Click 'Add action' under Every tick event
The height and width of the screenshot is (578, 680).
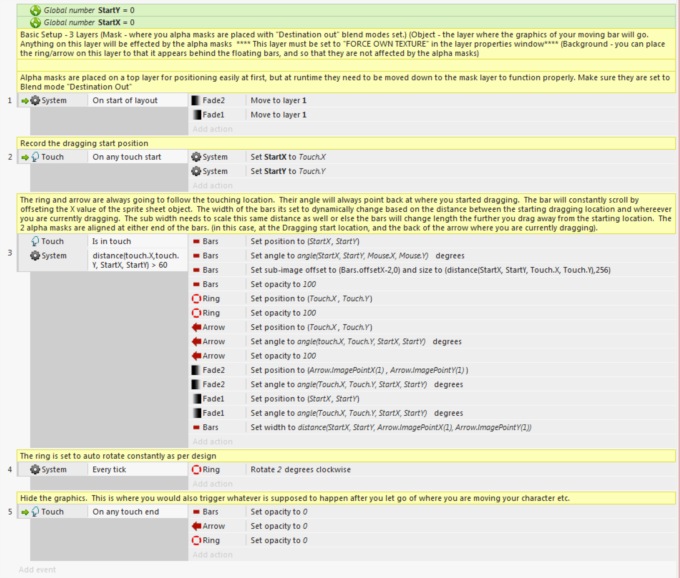coord(212,484)
